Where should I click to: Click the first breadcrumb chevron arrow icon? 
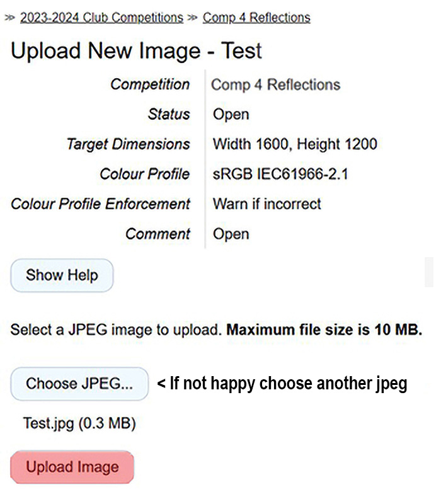(x=9, y=18)
